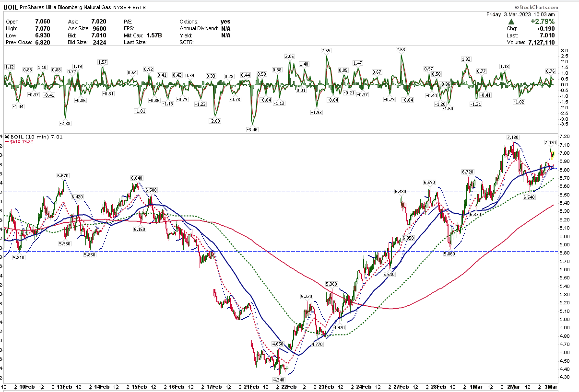The width and height of the screenshot is (579, 392).
Task: Click the "6.330" price label on chart
Action: [x=475, y=215]
